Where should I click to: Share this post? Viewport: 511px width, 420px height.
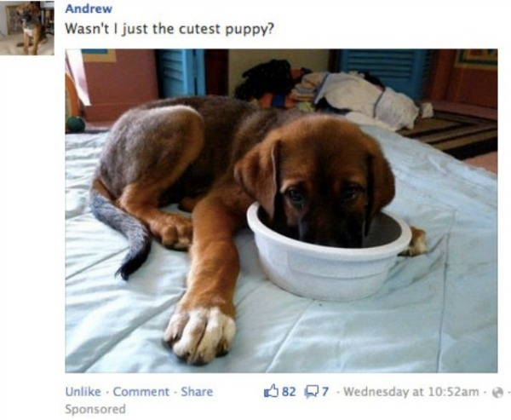197,391
